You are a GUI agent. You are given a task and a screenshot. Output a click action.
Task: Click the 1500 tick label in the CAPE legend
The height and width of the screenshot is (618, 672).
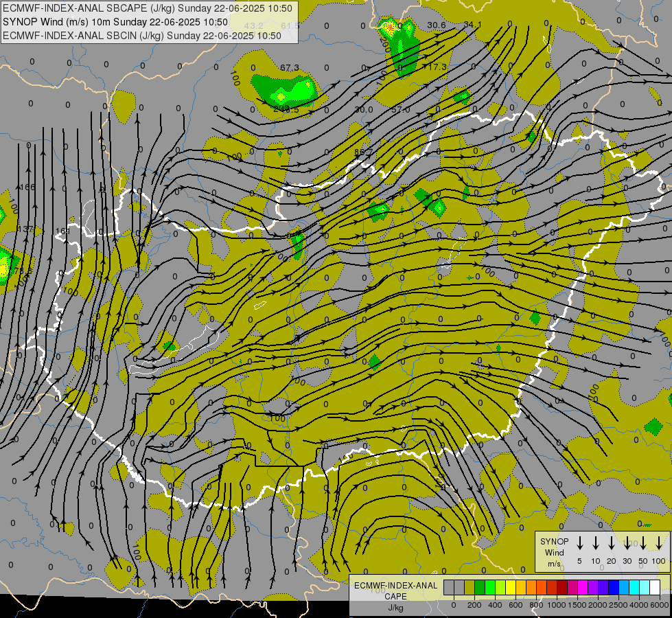tap(577, 605)
